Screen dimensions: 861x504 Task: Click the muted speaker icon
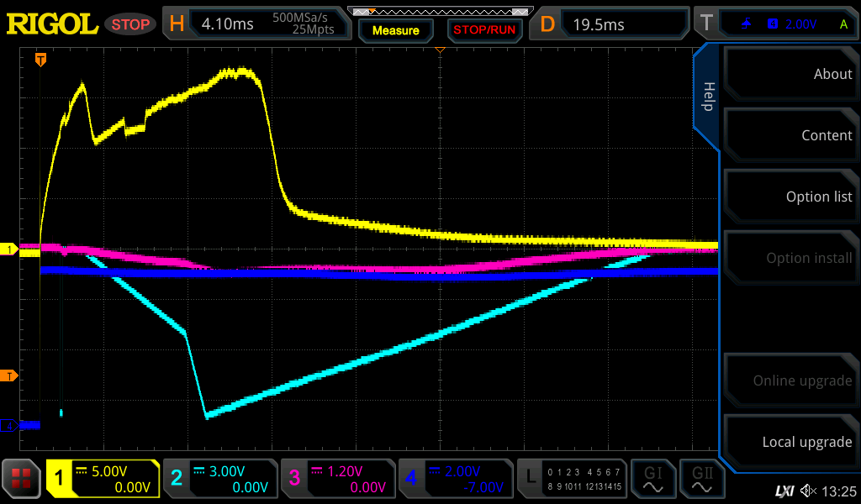pos(808,491)
